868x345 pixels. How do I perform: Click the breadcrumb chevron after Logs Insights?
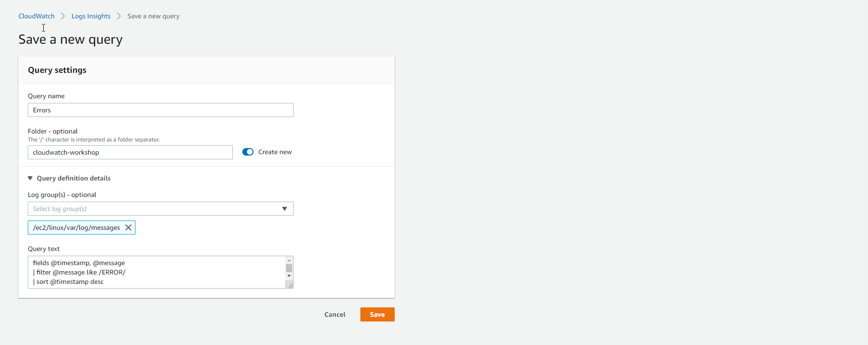[119, 16]
